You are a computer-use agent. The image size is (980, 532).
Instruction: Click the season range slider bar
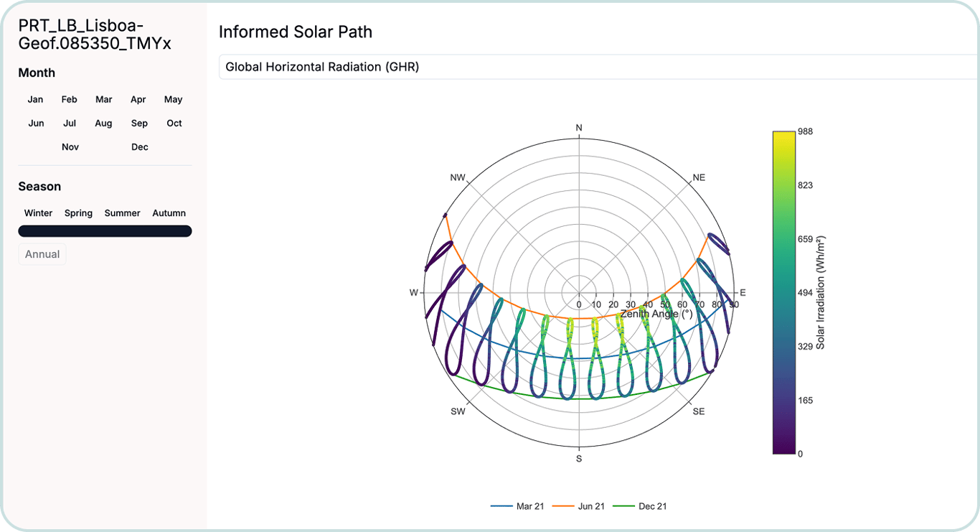105,230
